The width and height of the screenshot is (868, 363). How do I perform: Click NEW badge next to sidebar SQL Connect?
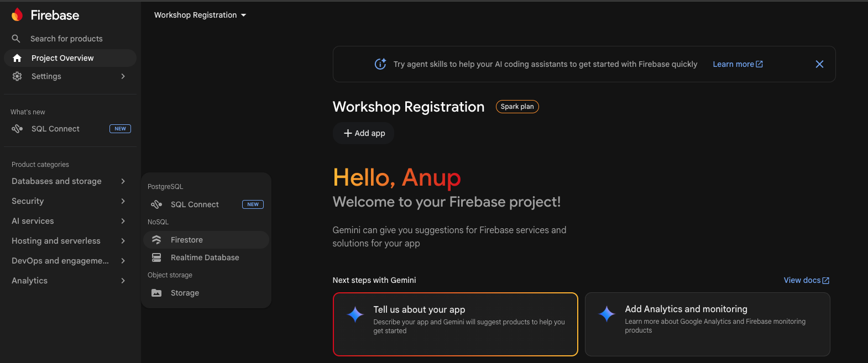[x=120, y=129]
